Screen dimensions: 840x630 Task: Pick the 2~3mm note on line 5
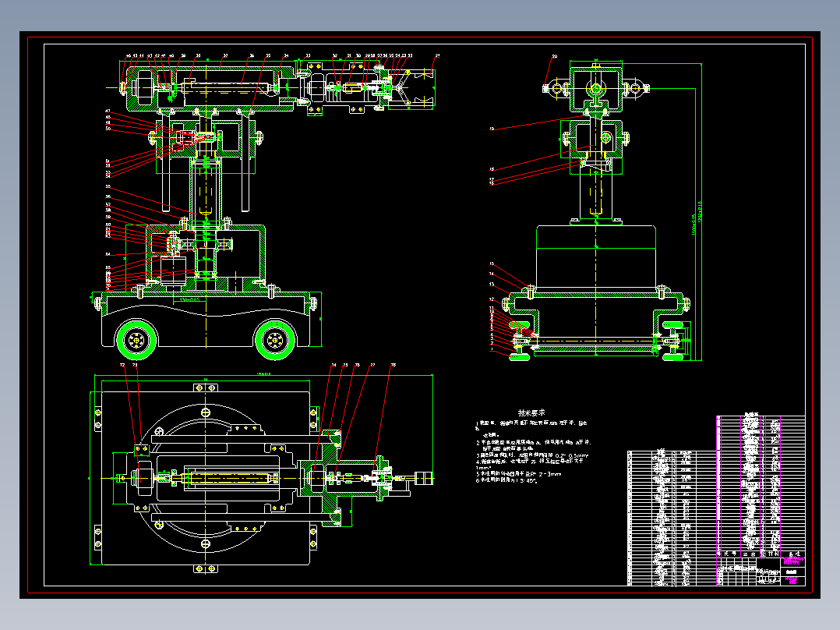coord(519,474)
